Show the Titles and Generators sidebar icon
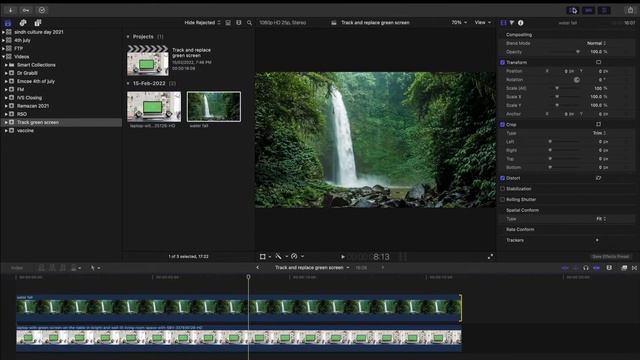This screenshot has height=360, width=640. [x=38, y=23]
